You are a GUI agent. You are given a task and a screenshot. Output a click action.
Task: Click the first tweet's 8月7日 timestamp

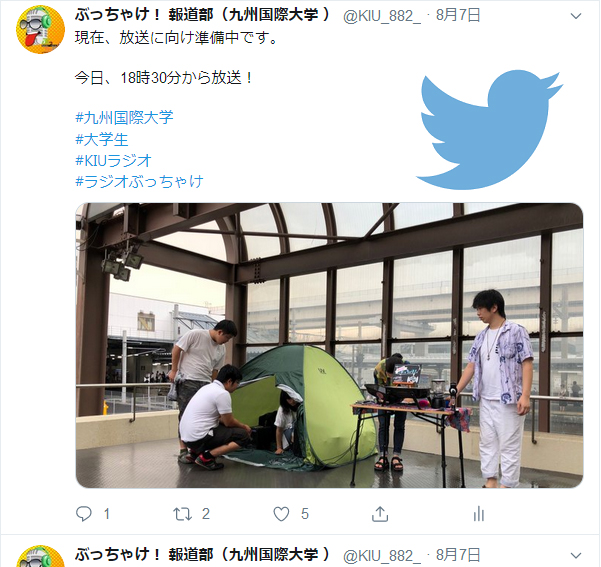click(458, 15)
